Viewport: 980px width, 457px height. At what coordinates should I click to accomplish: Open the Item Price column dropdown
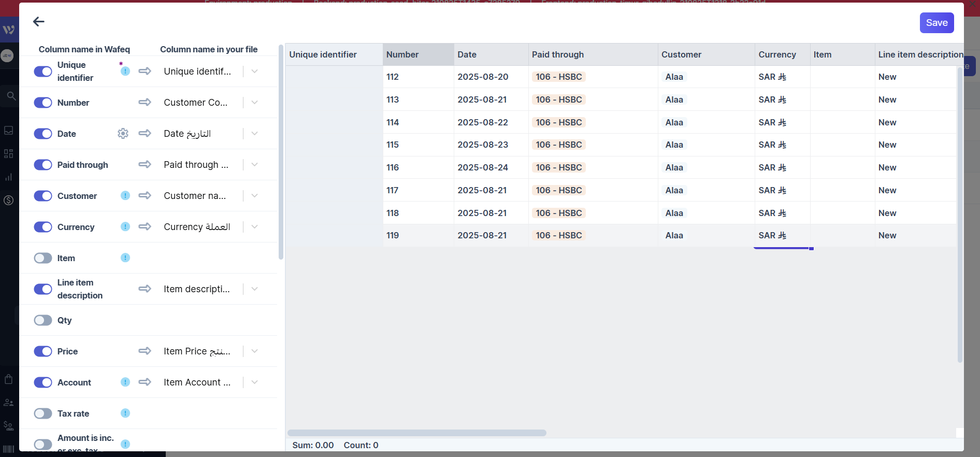click(x=254, y=351)
